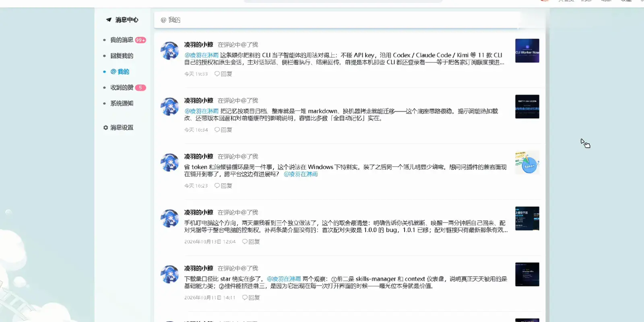Viewport: 644px width, 322px height.
Task: Click the 99+ badge on 我的消息
Action: [x=140, y=40]
